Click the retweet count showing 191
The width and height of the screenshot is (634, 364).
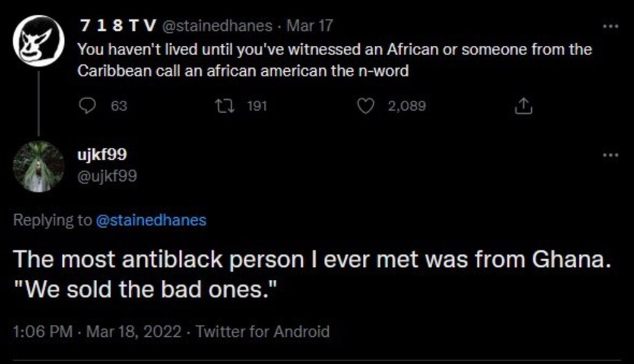coord(256,106)
